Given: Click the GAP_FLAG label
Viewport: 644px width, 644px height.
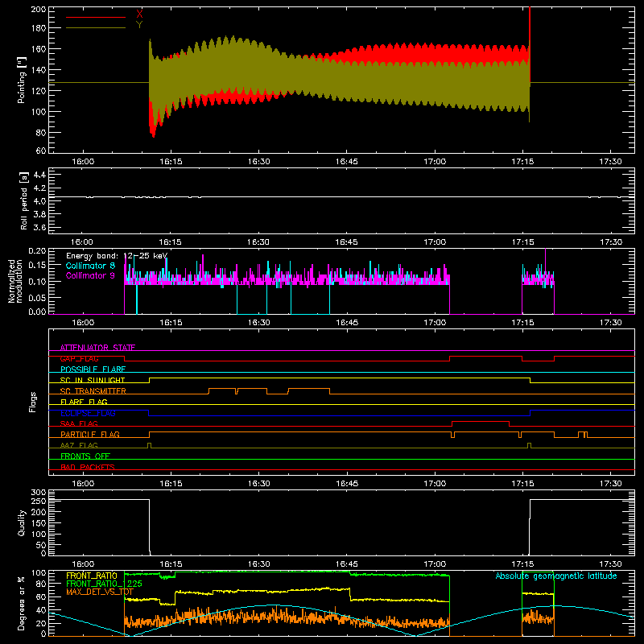Looking at the screenshot, I should [x=79, y=358].
